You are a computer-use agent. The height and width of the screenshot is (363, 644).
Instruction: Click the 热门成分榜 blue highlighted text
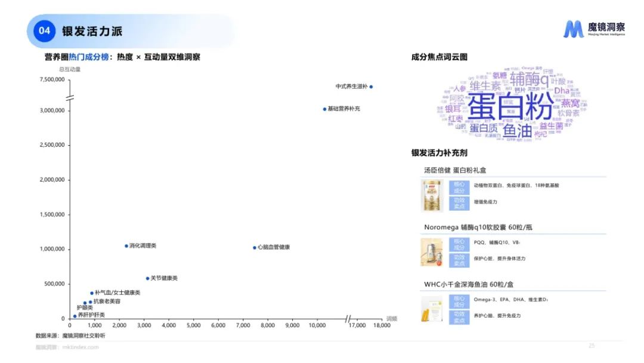tap(89, 57)
